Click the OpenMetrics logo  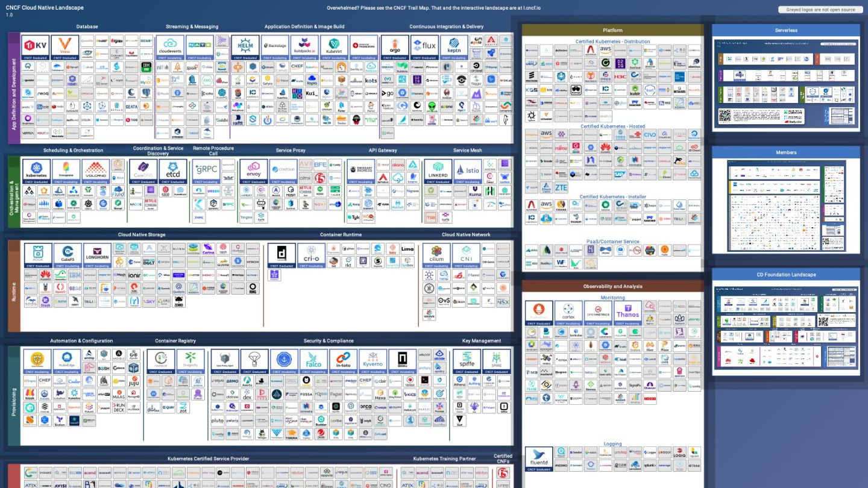click(598, 313)
